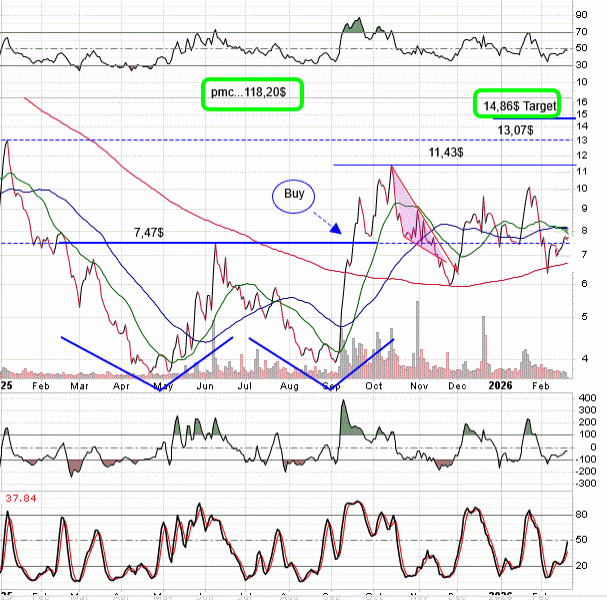Select the 7,47$ support line label
Image resolution: width=607 pixels, height=600 pixels.
pyautogui.click(x=151, y=232)
